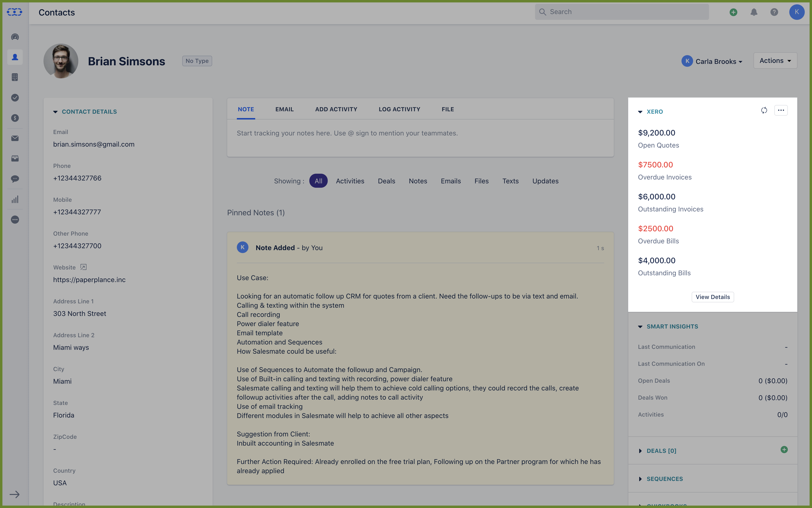Filter timeline by Files
The height and width of the screenshot is (508, 812).
click(x=481, y=181)
